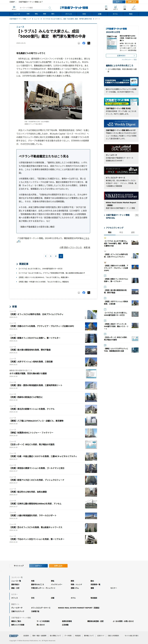Viewport: 148px width, 644px height.
Task: Go to previous page arrow in pagination
Action: pos(46,256)
